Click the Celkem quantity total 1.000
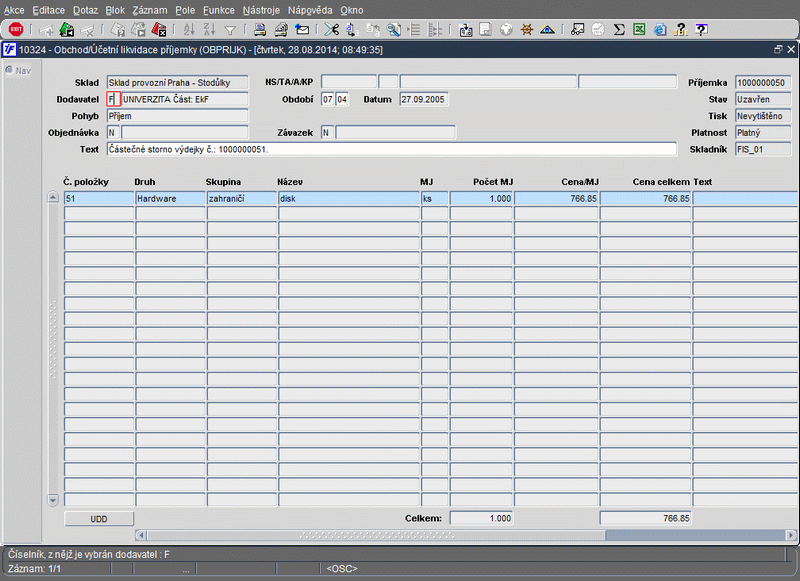The image size is (800, 581). (x=481, y=518)
